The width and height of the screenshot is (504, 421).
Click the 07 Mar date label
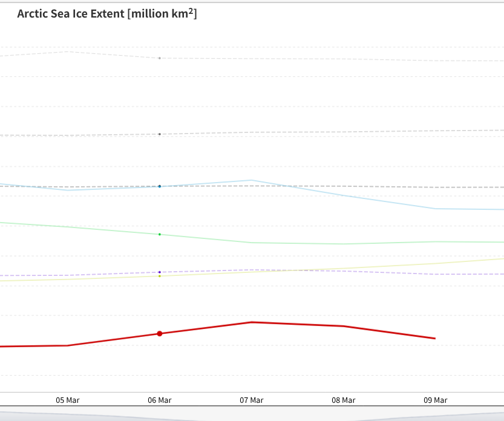click(252, 400)
